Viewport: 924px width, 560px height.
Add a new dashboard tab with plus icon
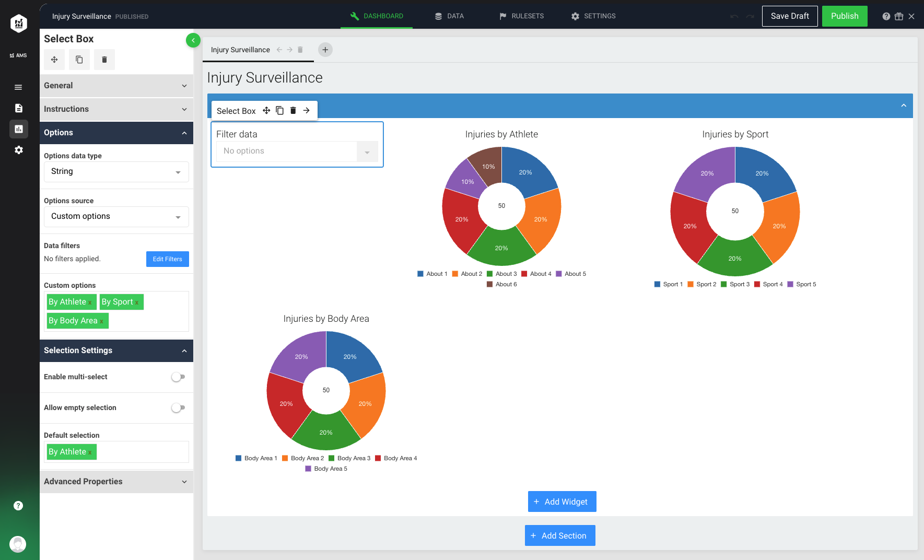click(x=325, y=50)
